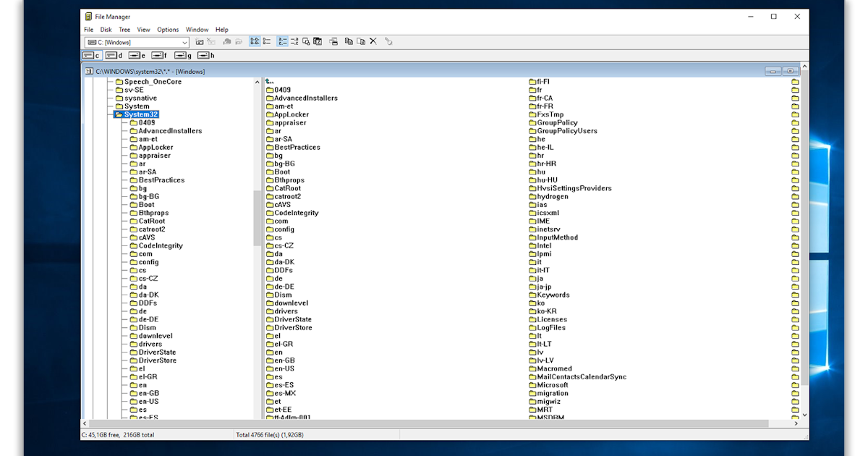Select the Keywords folder
The height and width of the screenshot is (456, 868).
coord(549,295)
